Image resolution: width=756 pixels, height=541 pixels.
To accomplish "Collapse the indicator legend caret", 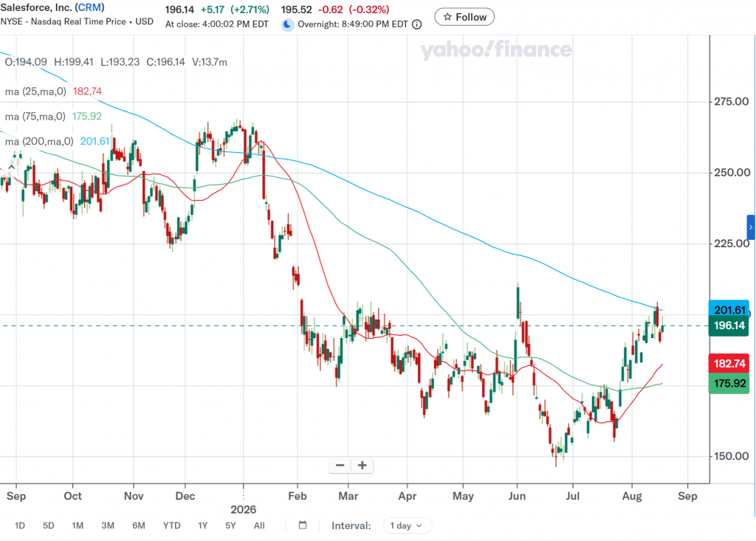I will 12,167.
